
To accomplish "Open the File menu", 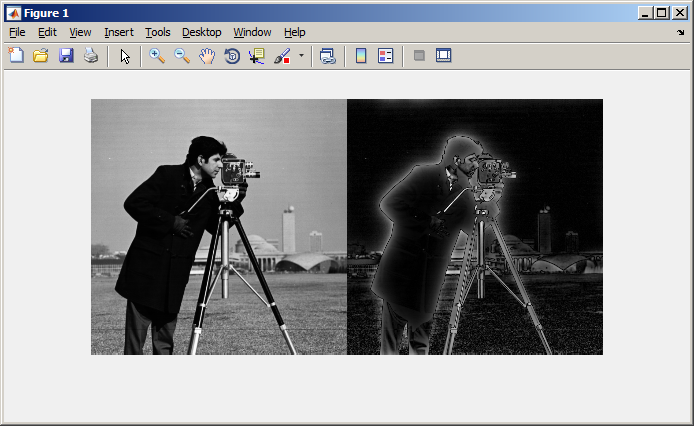I will 17,32.
